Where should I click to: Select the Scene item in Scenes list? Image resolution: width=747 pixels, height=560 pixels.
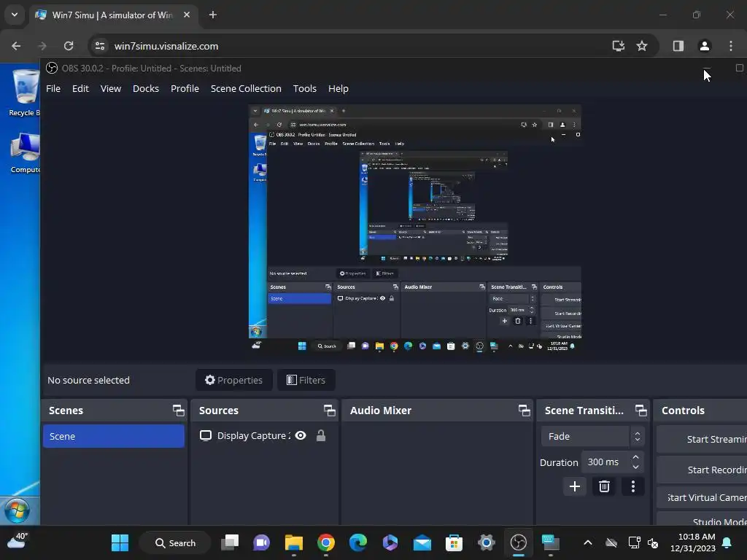(114, 436)
